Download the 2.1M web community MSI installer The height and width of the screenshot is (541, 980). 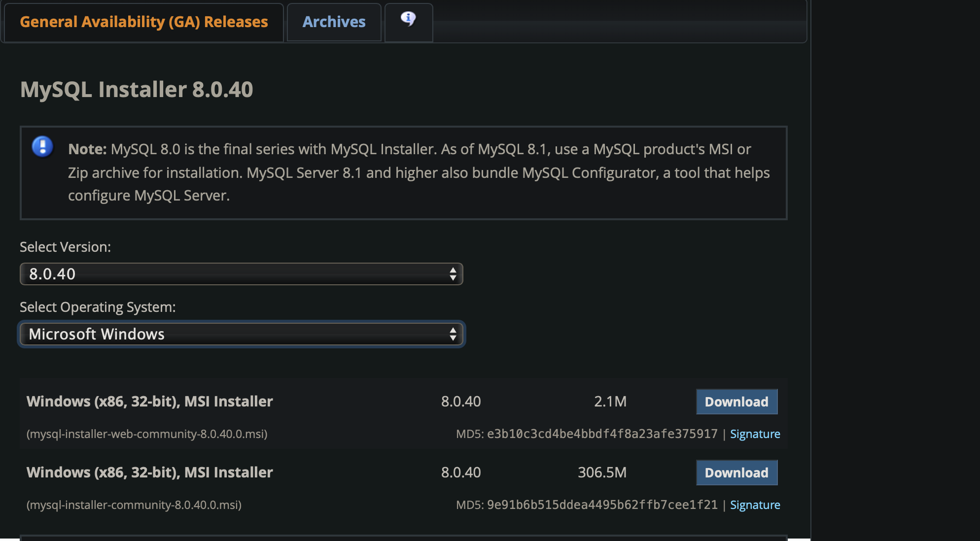point(736,402)
